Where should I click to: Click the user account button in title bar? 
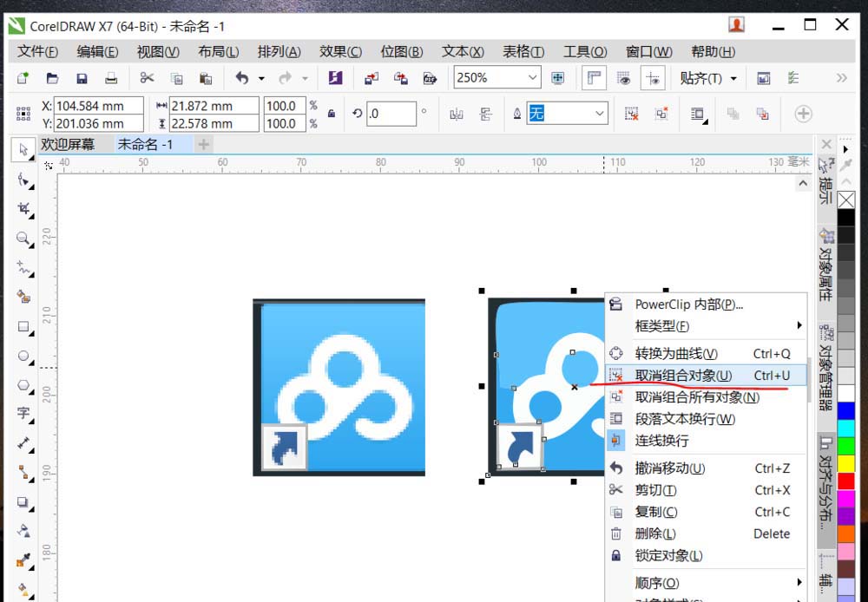(x=736, y=25)
